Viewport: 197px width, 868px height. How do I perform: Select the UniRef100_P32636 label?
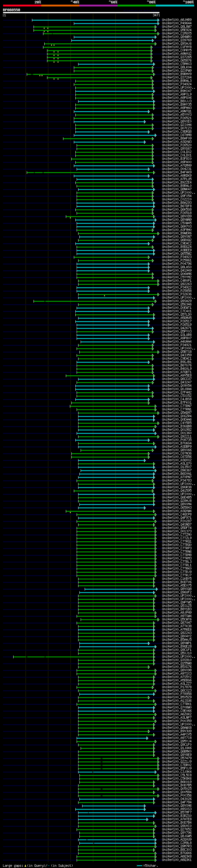pyautogui.click(x=177, y=294)
